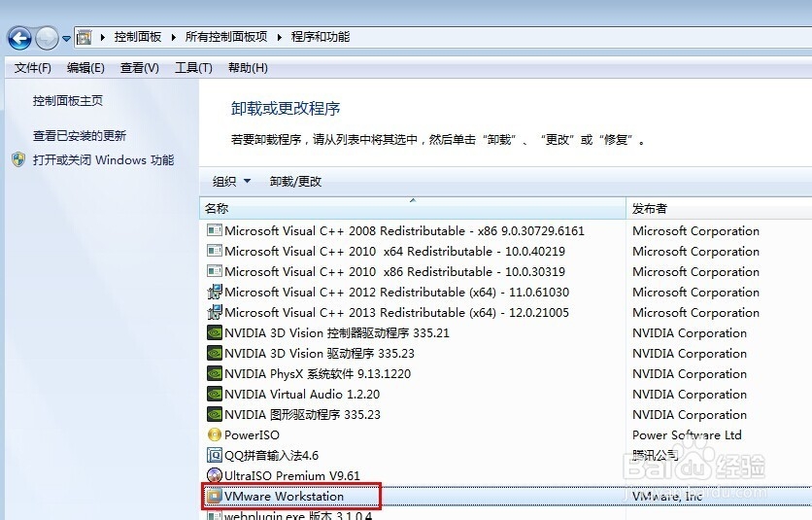Screen dimensions: 812x520
Task: Open the 编辑(E) menu
Action: [x=86, y=68]
